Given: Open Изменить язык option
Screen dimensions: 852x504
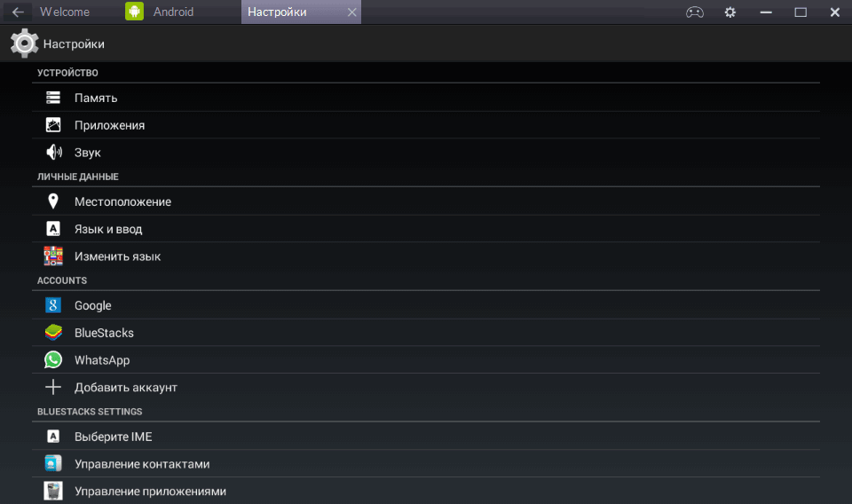Looking at the screenshot, I should click(425, 256).
